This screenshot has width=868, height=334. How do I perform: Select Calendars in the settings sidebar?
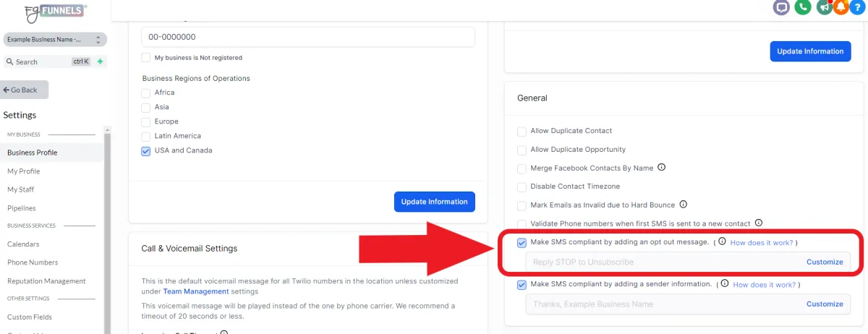23,244
